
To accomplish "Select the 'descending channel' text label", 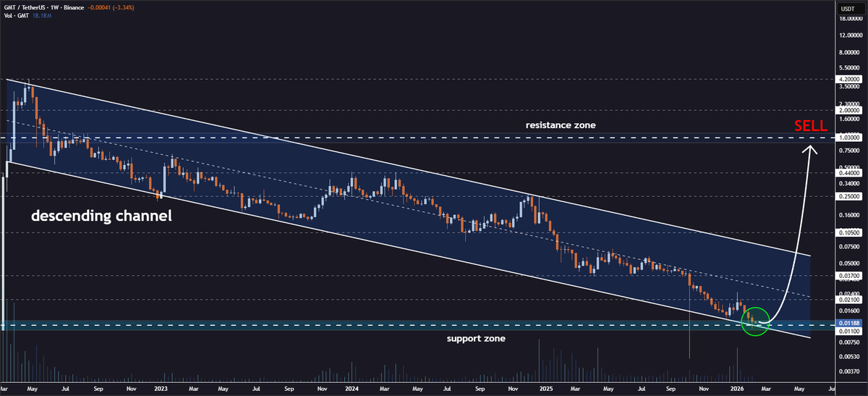I will (x=101, y=216).
